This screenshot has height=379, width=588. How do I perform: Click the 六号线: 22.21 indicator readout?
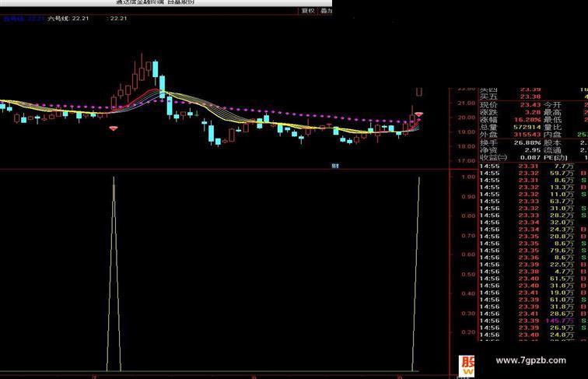click(x=68, y=19)
